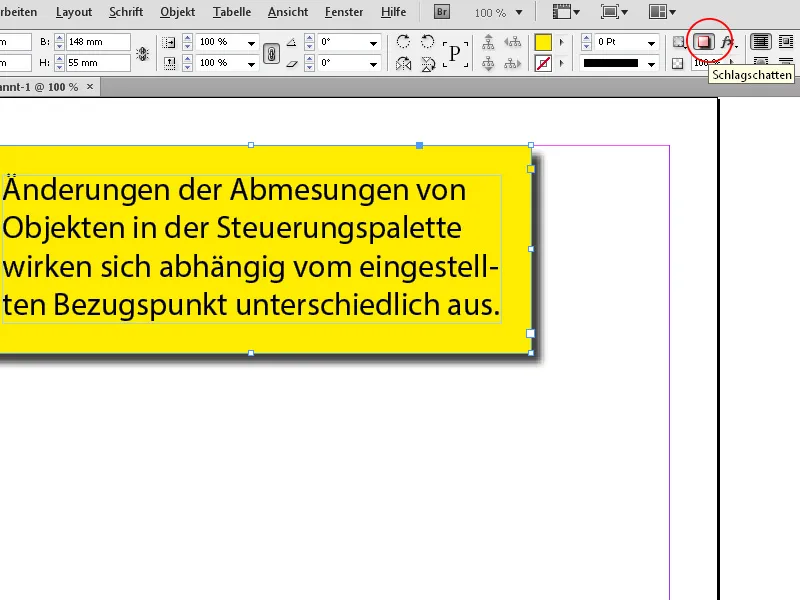Open the arrange documents dropdown
The image size is (800, 600).
click(662, 12)
